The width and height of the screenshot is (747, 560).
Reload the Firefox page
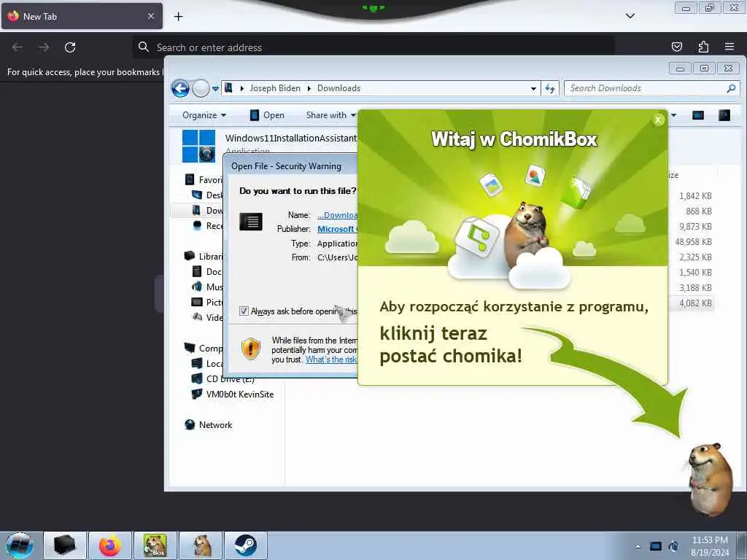coord(70,47)
